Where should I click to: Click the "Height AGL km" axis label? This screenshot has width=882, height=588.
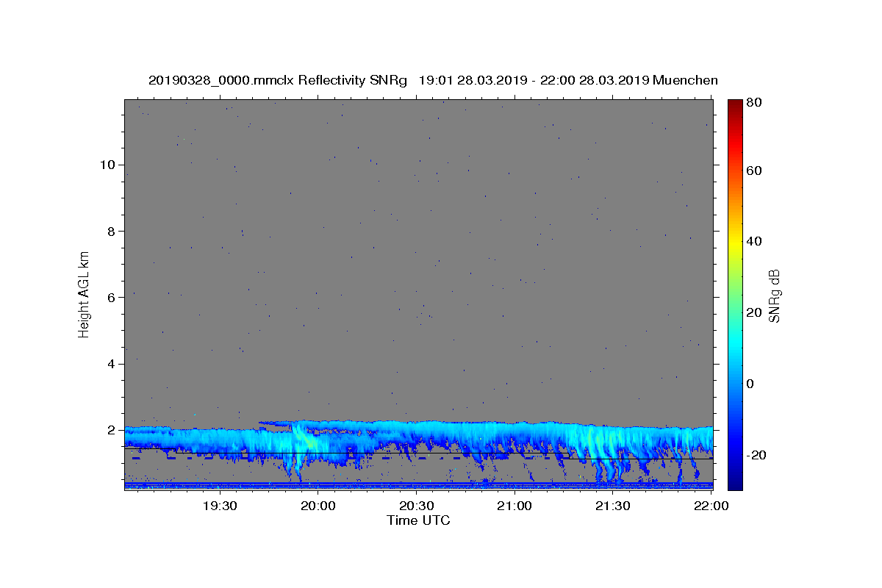pyautogui.click(x=85, y=295)
